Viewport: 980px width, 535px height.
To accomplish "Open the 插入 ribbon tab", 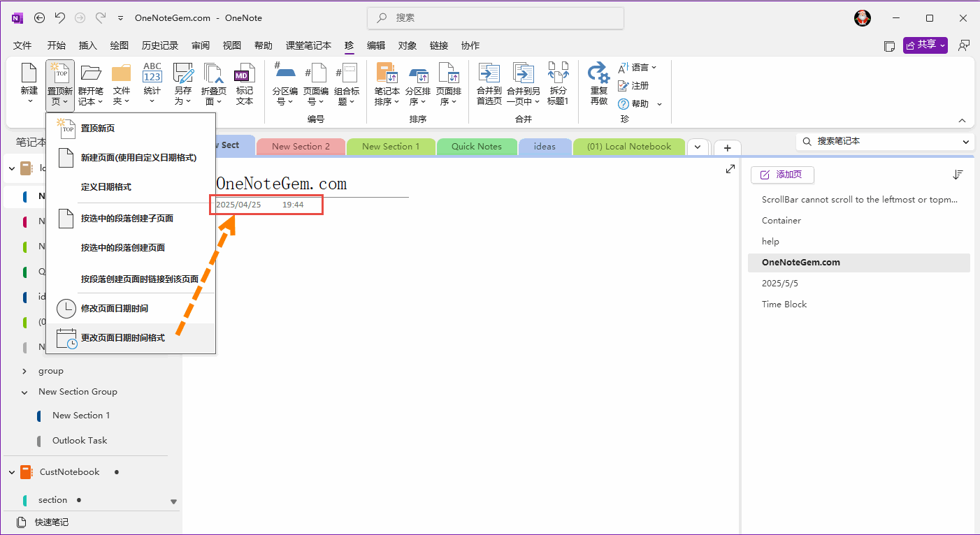I will click(88, 45).
